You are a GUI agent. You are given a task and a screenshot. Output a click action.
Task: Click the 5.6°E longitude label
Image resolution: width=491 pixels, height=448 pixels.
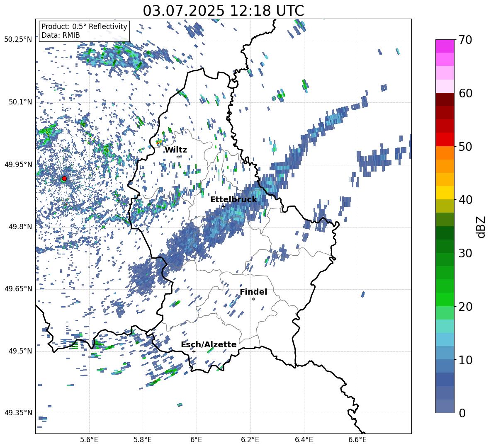pos(89,440)
